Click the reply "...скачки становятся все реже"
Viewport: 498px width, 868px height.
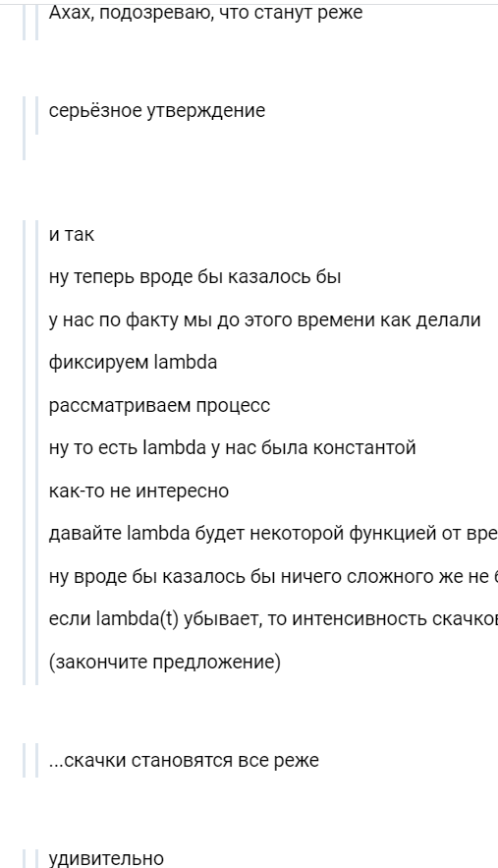[x=184, y=760]
